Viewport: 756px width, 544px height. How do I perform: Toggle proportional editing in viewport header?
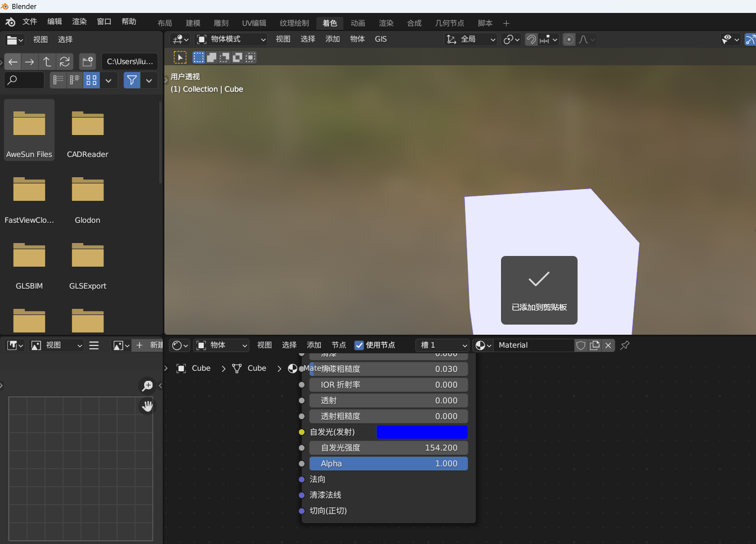click(x=569, y=39)
